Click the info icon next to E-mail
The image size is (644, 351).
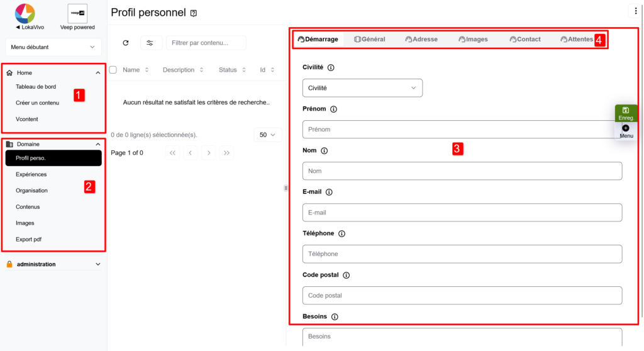(x=329, y=192)
